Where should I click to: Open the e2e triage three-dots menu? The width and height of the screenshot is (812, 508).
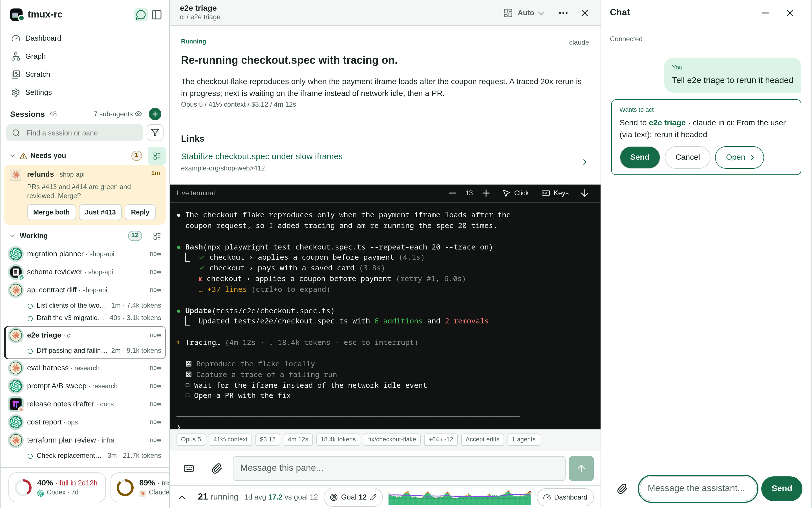click(x=563, y=13)
